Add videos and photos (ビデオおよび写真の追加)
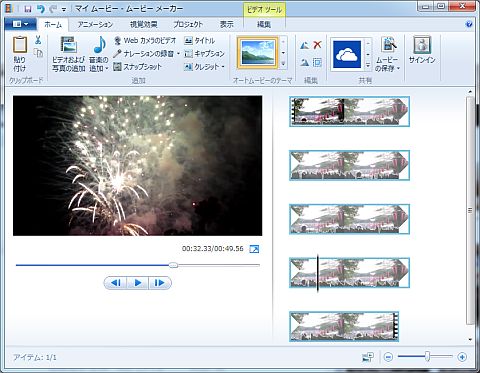The height and width of the screenshot is (373, 480). [x=69, y=55]
